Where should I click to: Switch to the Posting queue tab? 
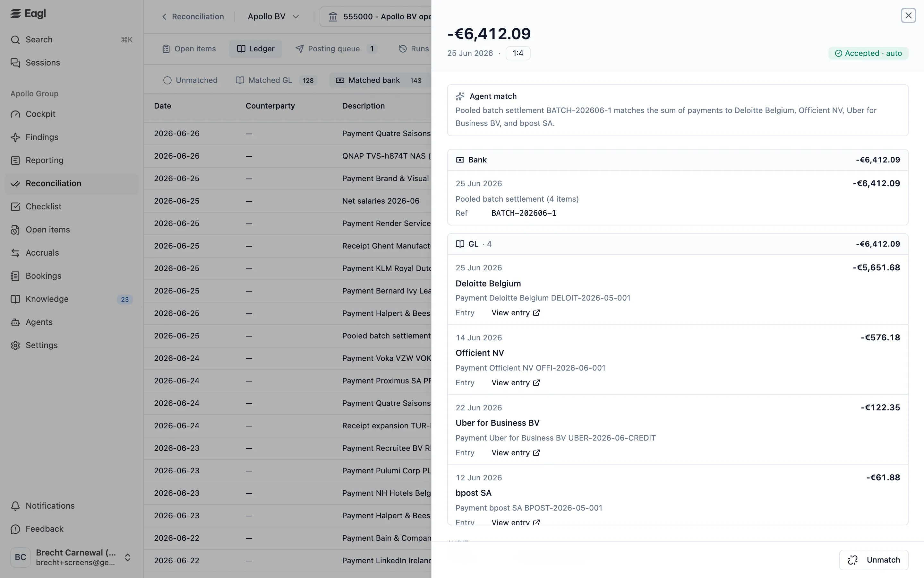click(336, 49)
